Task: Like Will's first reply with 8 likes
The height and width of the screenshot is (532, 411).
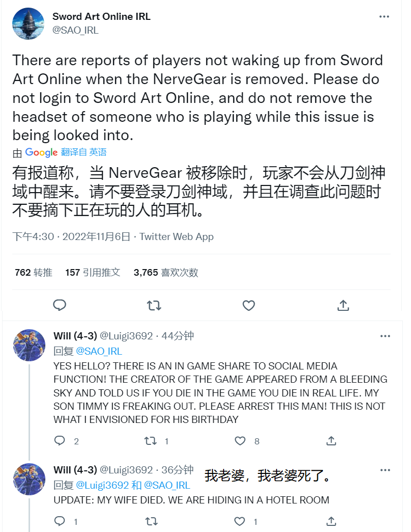Action: (x=240, y=441)
